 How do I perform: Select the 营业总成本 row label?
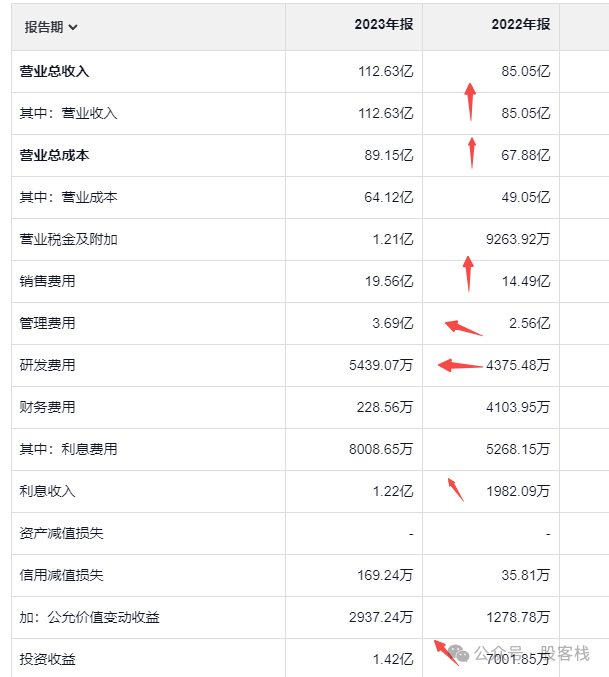(x=55, y=156)
